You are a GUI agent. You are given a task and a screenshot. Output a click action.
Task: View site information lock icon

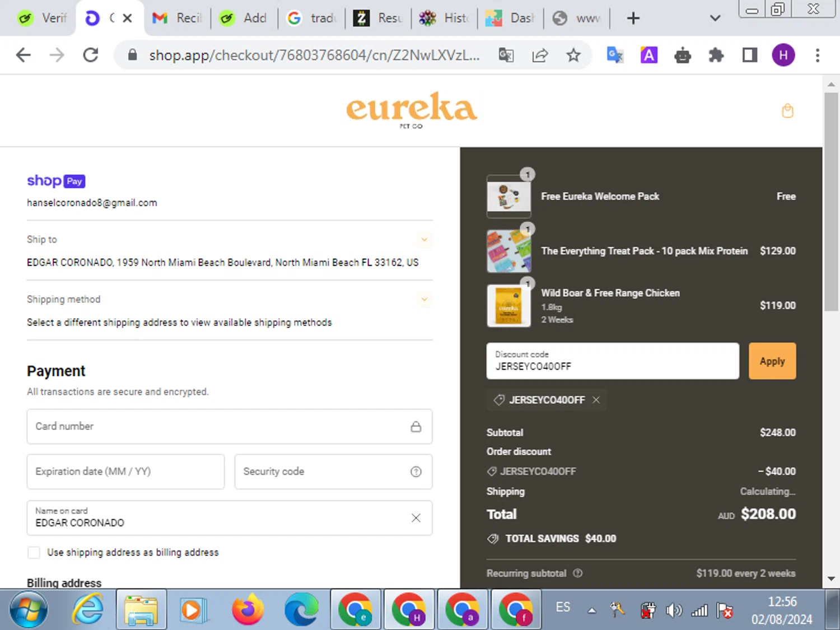[132, 55]
